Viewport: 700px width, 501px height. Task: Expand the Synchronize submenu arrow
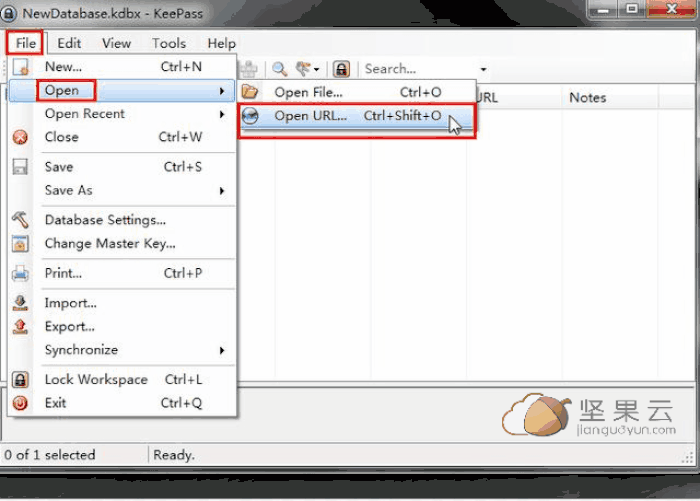click(222, 351)
